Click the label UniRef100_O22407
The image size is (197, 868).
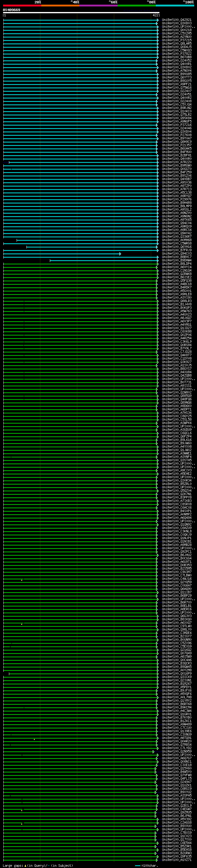177,91
